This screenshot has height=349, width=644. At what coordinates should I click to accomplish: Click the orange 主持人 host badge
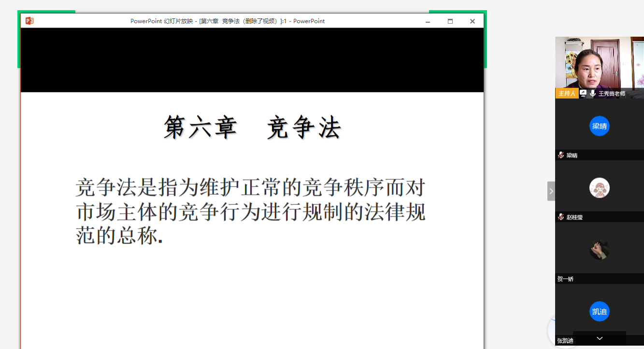click(x=567, y=93)
